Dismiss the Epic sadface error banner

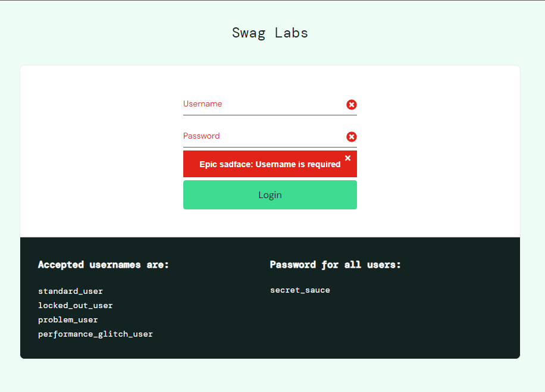point(348,158)
